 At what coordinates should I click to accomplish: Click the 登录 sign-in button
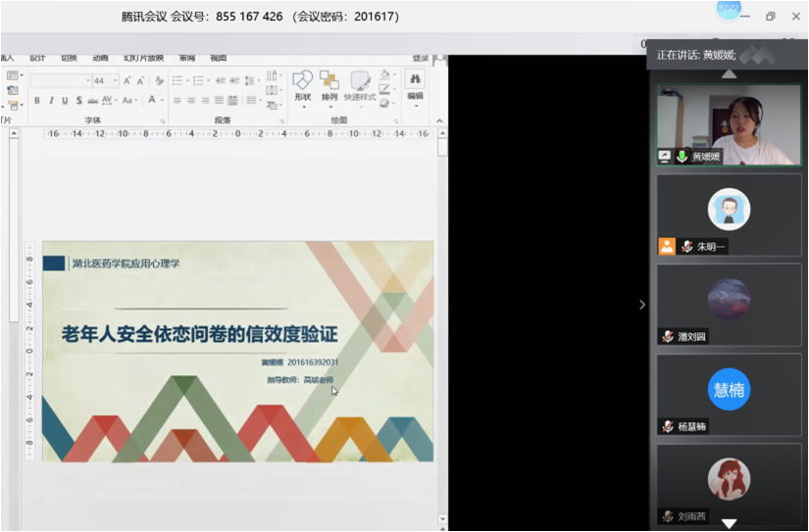420,58
